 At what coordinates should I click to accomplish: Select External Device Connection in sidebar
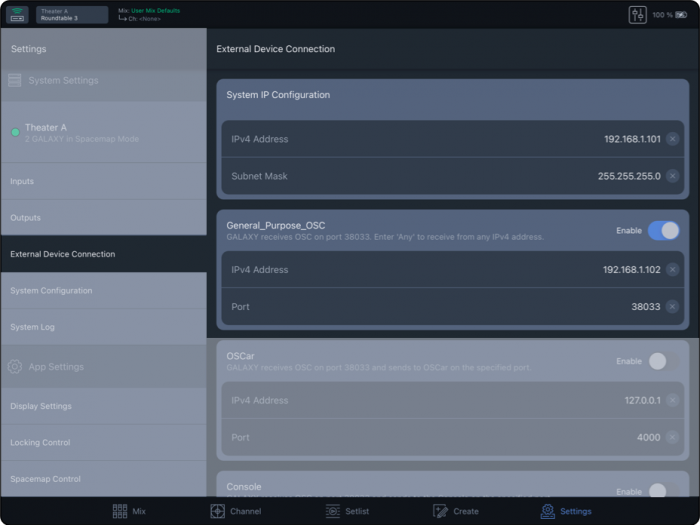coord(104,254)
